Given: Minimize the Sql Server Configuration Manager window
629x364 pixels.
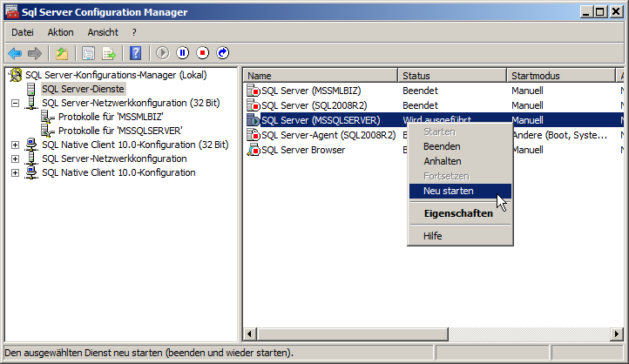Looking at the screenshot, I should click(586, 12).
